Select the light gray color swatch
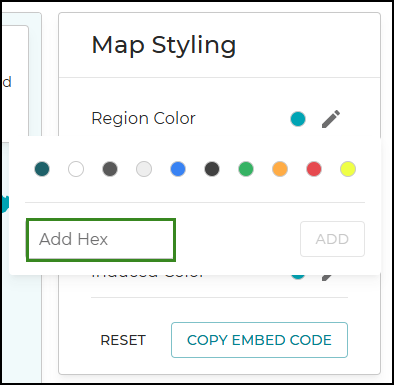 pyautogui.click(x=144, y=169)
